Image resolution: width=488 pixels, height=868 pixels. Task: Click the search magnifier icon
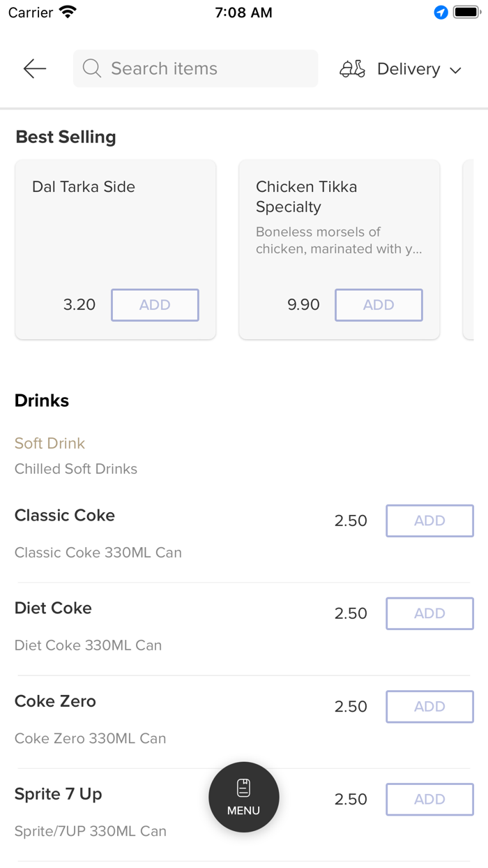point(92,68)
